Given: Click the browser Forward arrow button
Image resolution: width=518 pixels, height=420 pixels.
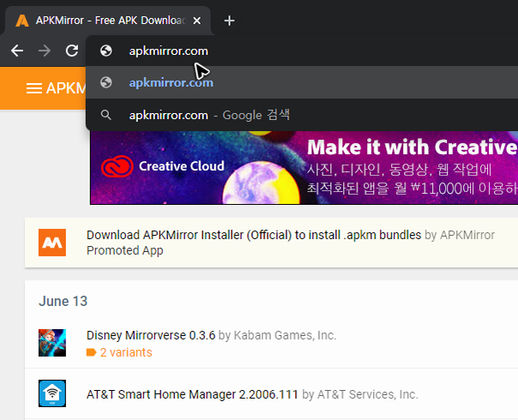Looking at the screenshot, I should point(45,51).
